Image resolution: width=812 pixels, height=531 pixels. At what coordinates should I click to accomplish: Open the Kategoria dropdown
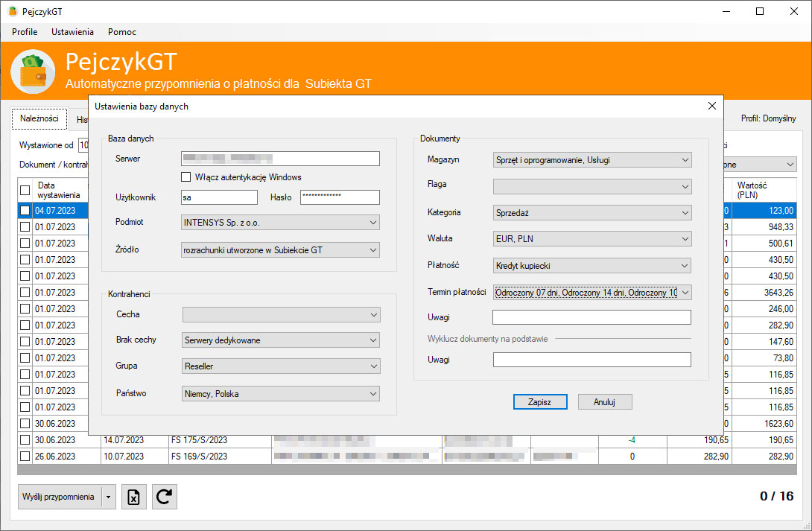point(592,213)
